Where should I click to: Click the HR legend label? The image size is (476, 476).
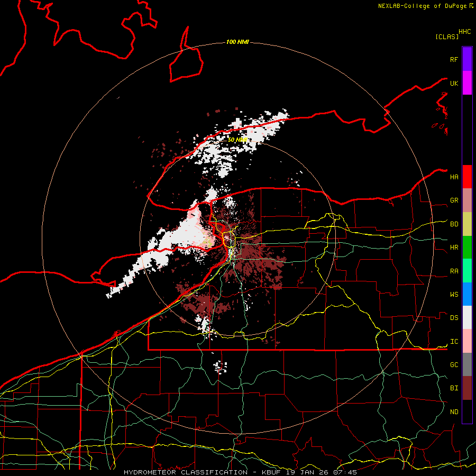[454, 248]
